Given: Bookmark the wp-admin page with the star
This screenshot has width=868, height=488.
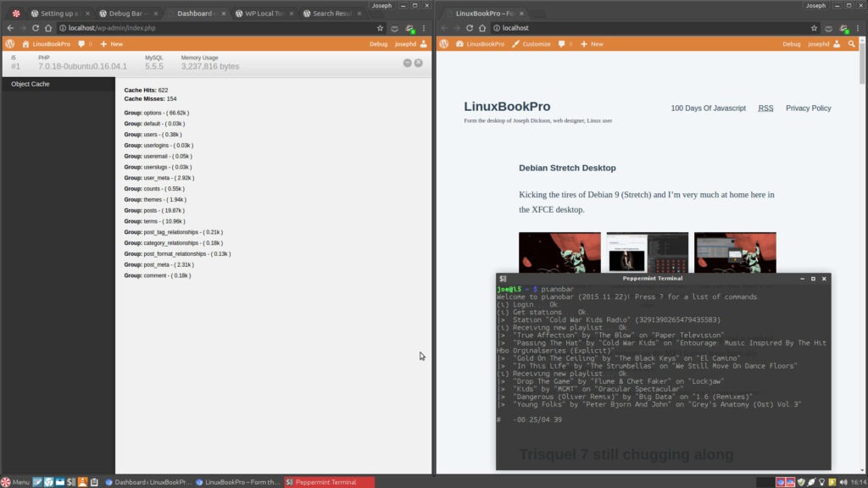Looking at the screenshot, I should click(x=380, y=28).
